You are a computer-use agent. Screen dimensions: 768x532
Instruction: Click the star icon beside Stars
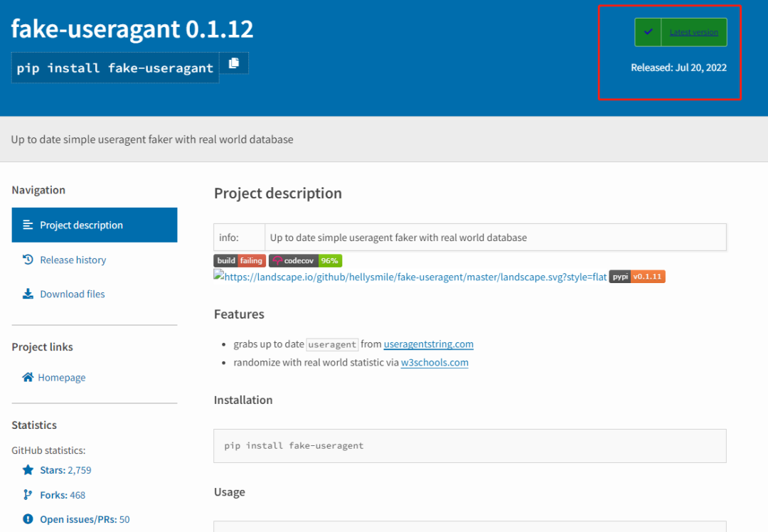[x=28, y=470]
